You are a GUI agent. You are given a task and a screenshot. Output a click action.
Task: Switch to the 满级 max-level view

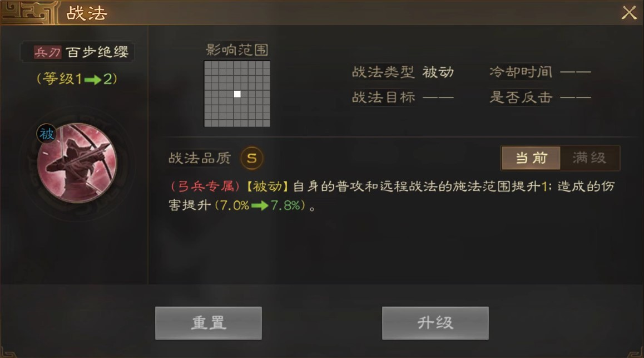[x=589, y=158]
